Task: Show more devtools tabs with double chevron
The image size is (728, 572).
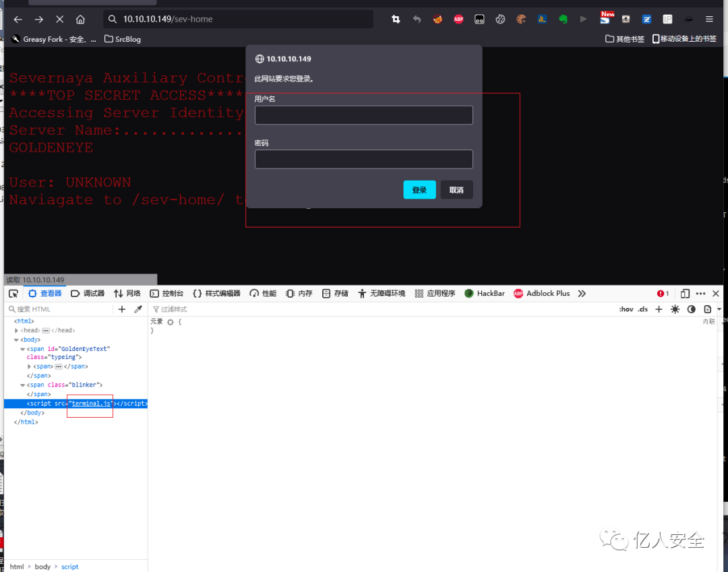Action: [x=582, y=294]
